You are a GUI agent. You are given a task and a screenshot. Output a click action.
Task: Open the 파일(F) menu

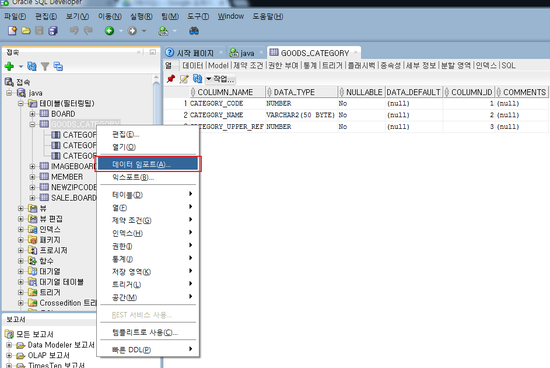[15, 16]
